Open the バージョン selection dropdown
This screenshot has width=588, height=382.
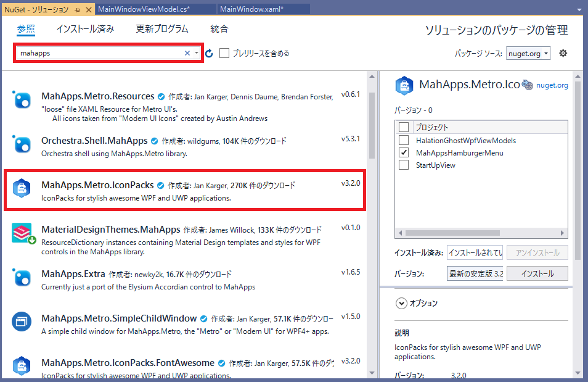click(476, 273)
